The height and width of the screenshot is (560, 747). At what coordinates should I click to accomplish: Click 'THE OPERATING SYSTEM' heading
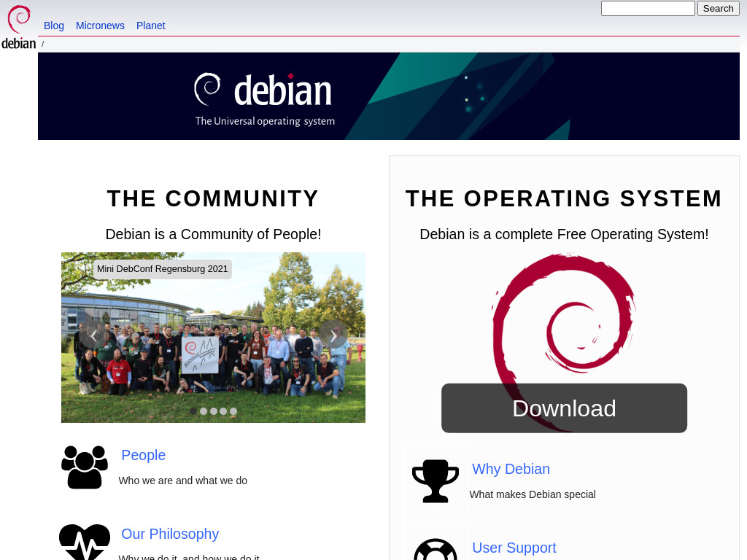(x=564, y=198)
